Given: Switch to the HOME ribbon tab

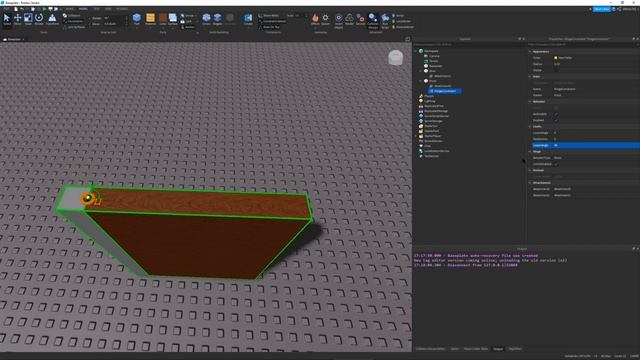Looking at the screenshot, I should coord(70,9).
